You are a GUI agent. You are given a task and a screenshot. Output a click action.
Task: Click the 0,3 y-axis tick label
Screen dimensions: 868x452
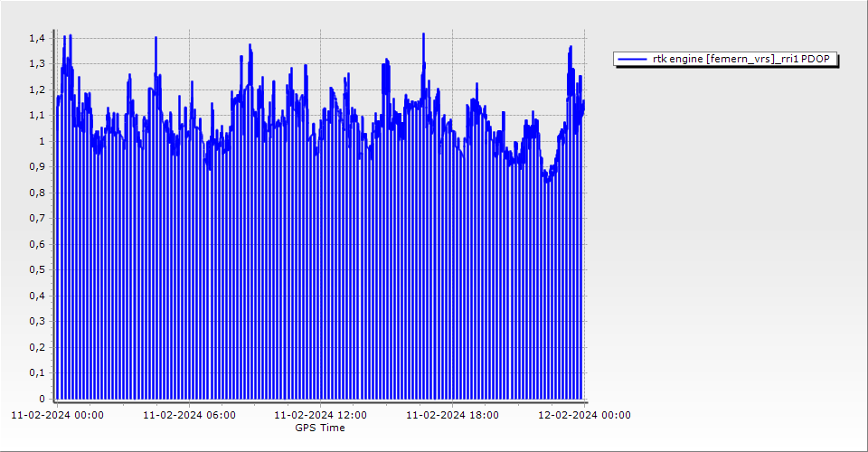point(36,321)
